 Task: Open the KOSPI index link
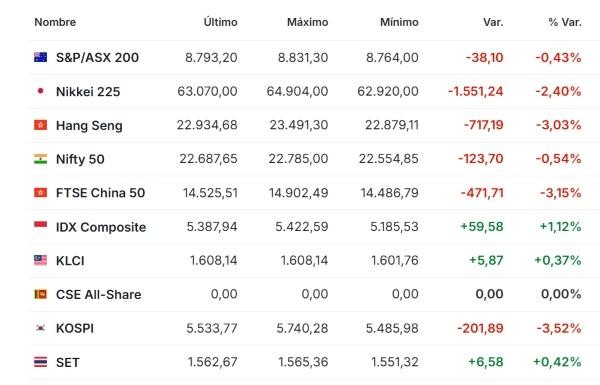[x=75, y=328]
